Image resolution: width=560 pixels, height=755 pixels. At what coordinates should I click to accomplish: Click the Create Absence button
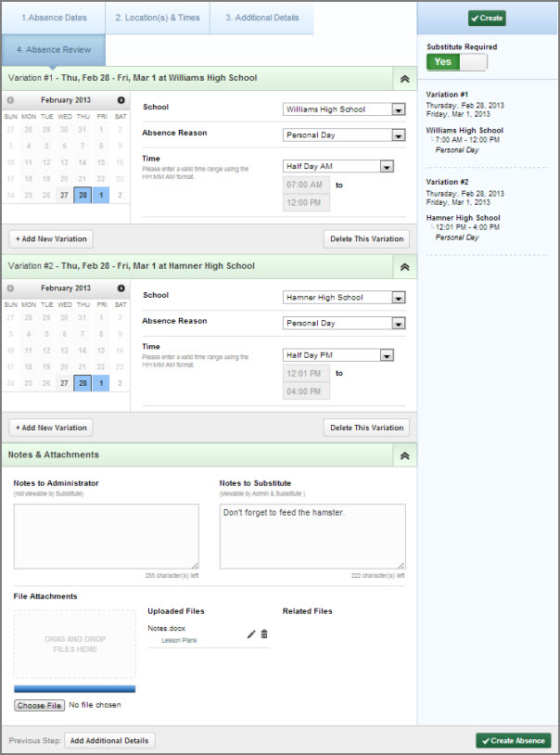513,740
